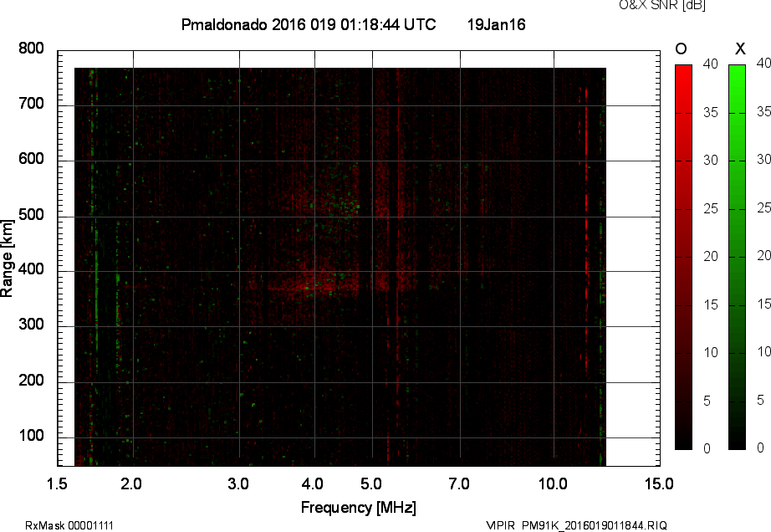Click the 400 range tick label
The image size is (771, 532).
[x=32, y=270]
